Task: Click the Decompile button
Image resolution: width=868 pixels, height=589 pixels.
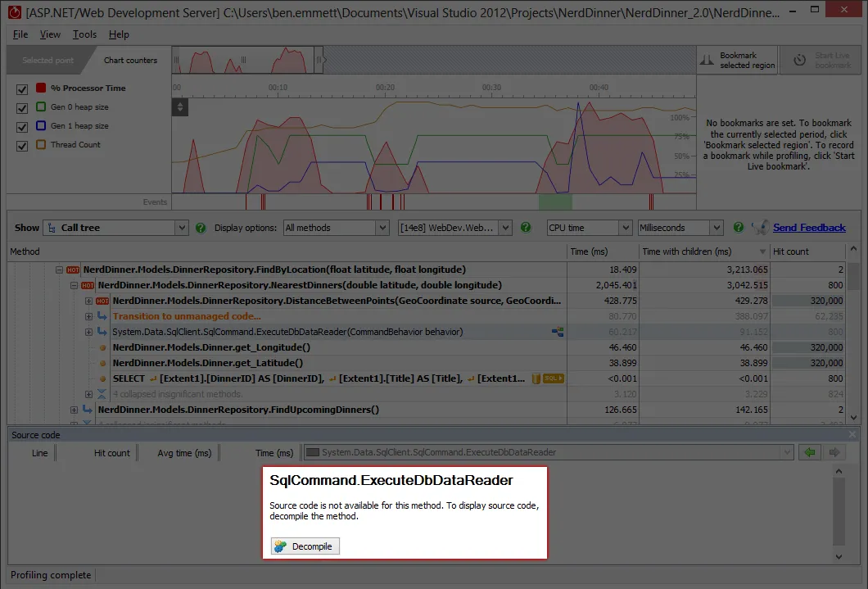Action: 305,546
